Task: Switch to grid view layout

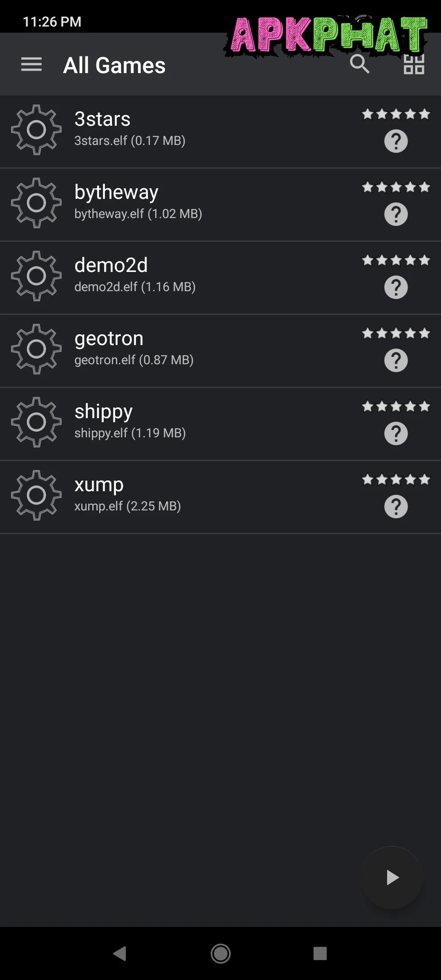Action: tap(414, 65)
